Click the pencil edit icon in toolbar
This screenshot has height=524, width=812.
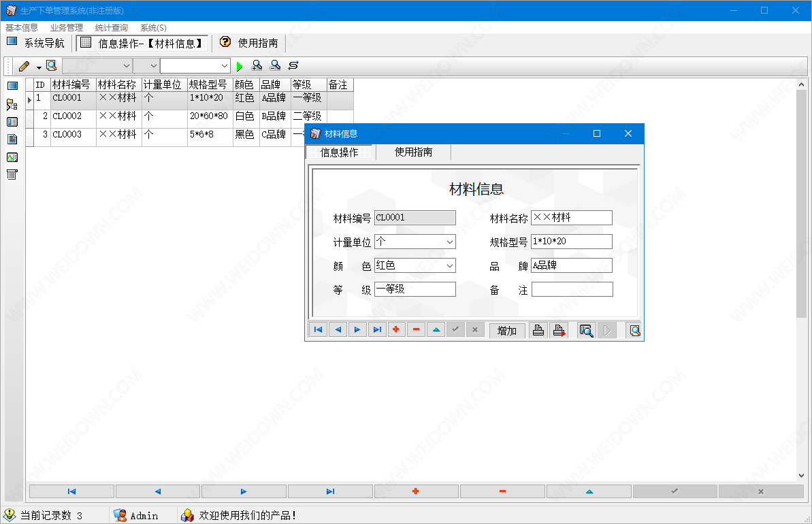tap(24, 66)
